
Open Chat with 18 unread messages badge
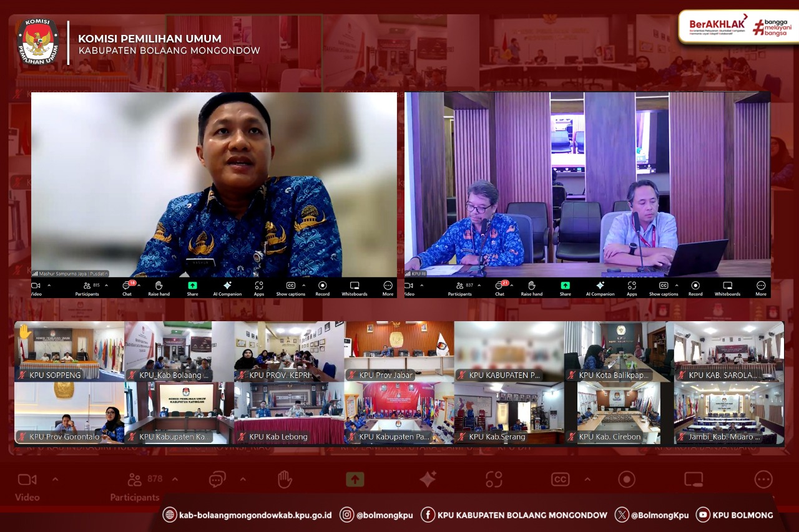pos(127,287)
